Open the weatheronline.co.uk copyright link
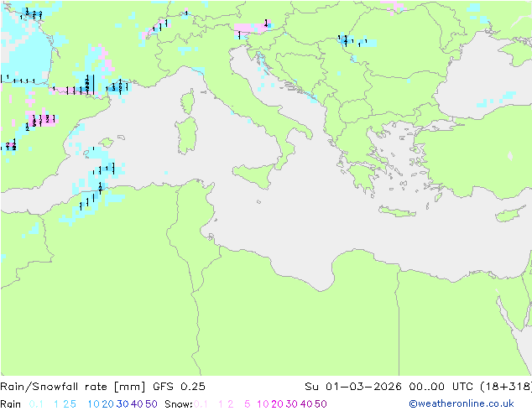Viewport: 532px width, 411px height. (462, 403)
